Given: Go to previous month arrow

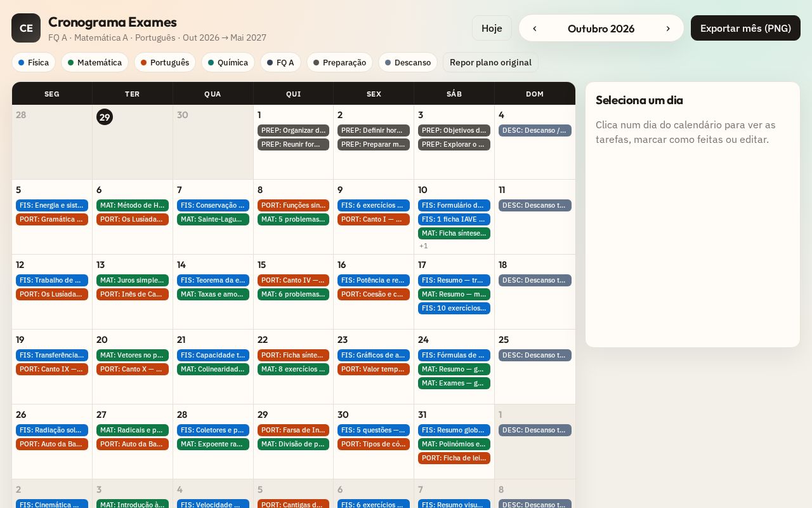Looking at the screenshot, I should [535, 29].
